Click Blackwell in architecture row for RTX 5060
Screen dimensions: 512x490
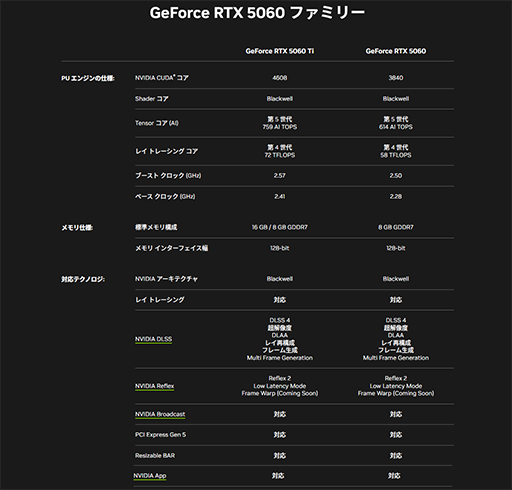[x=396, y=279]
